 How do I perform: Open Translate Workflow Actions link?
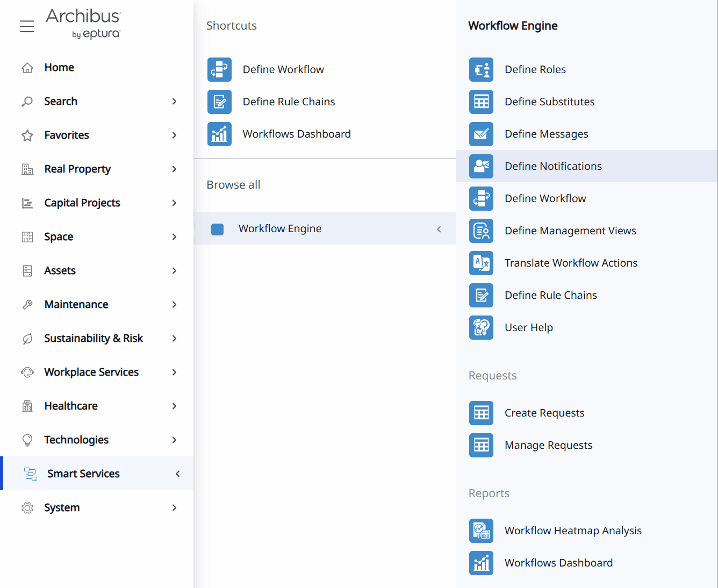(571, 263)
